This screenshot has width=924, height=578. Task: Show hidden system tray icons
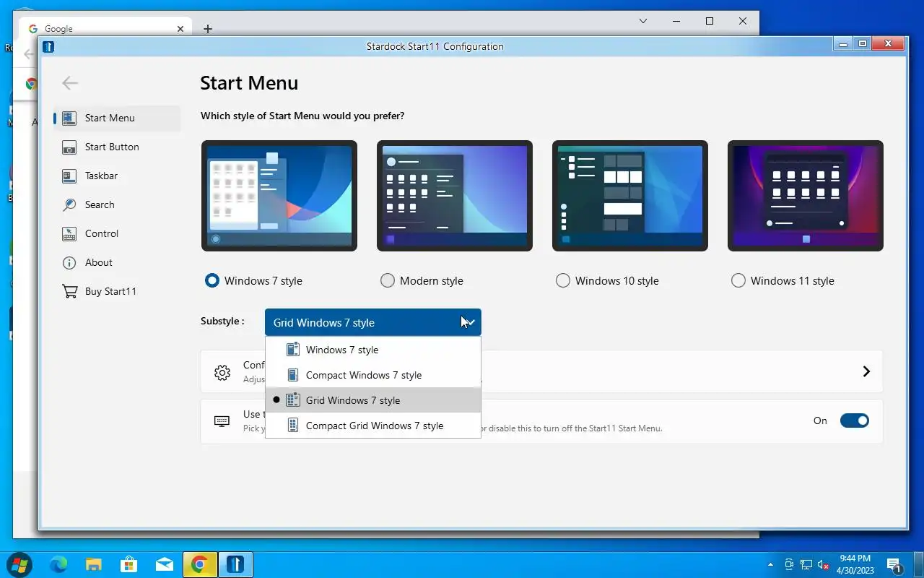[x=770, y=564]
